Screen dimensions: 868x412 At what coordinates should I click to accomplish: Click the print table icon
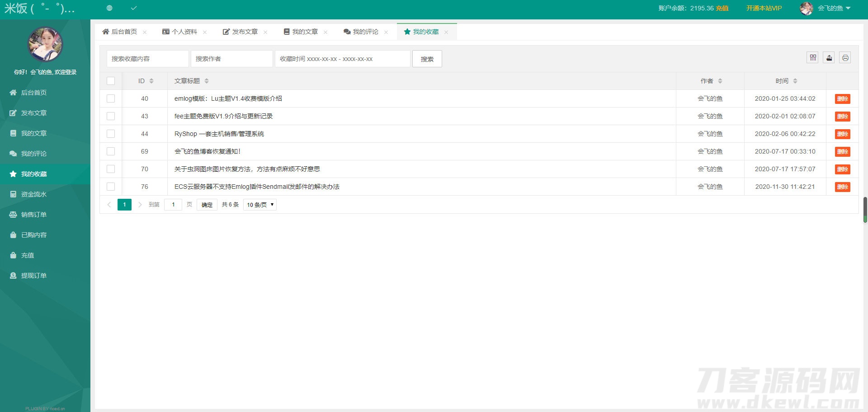[845, 58]
